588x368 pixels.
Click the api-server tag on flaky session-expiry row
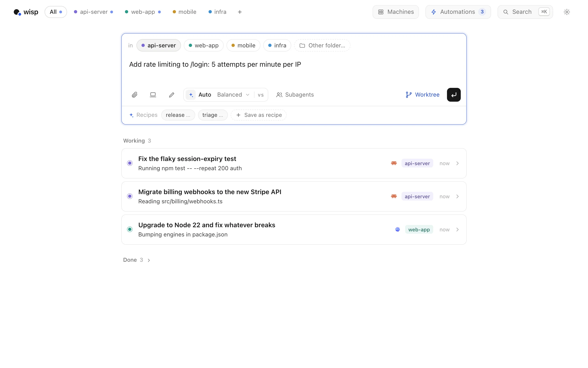[417, 163]
